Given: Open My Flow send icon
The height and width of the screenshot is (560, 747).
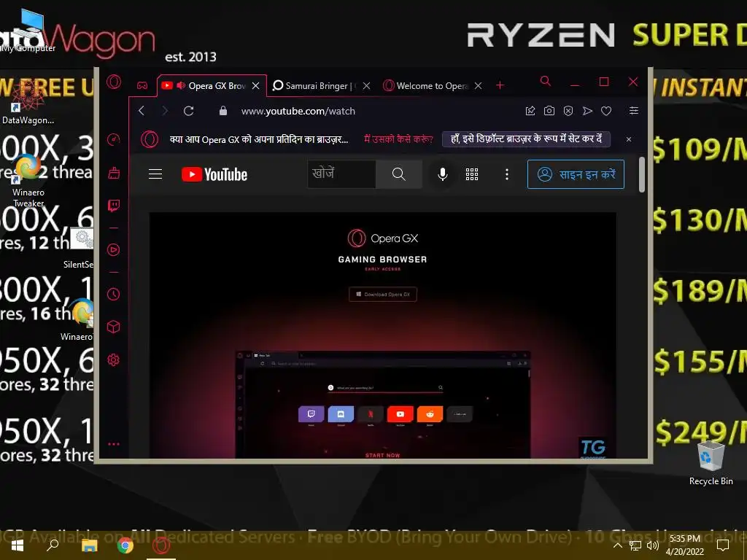Looking at the screenshot, I should pos(587,111).
